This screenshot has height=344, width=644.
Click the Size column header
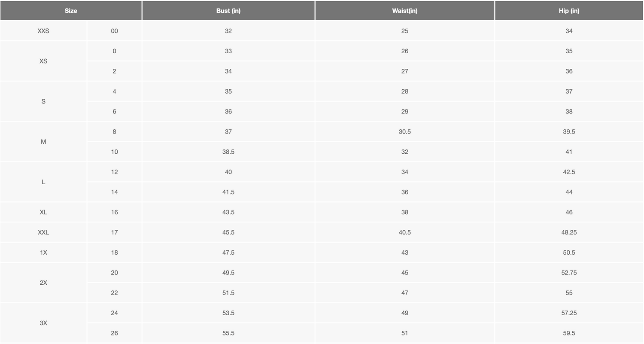pos(71,11)
